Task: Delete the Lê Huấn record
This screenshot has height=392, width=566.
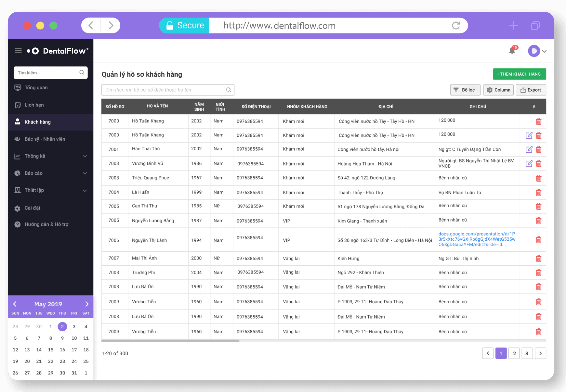Action: 538,193
